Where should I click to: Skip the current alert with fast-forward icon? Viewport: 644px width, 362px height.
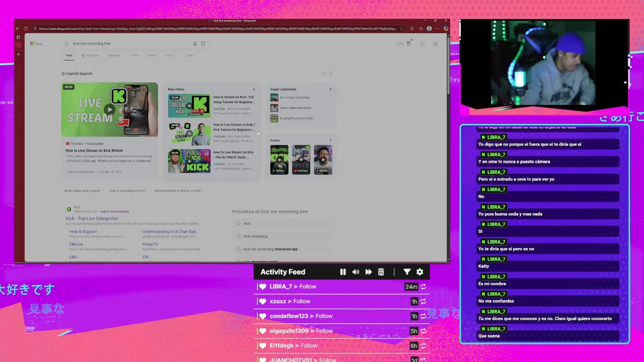coord(368,272)
